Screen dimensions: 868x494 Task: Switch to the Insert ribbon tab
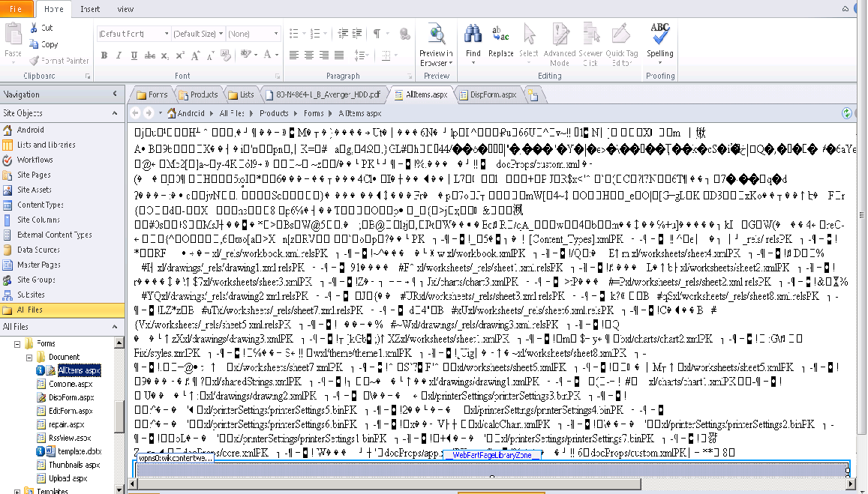pos(90,9)
